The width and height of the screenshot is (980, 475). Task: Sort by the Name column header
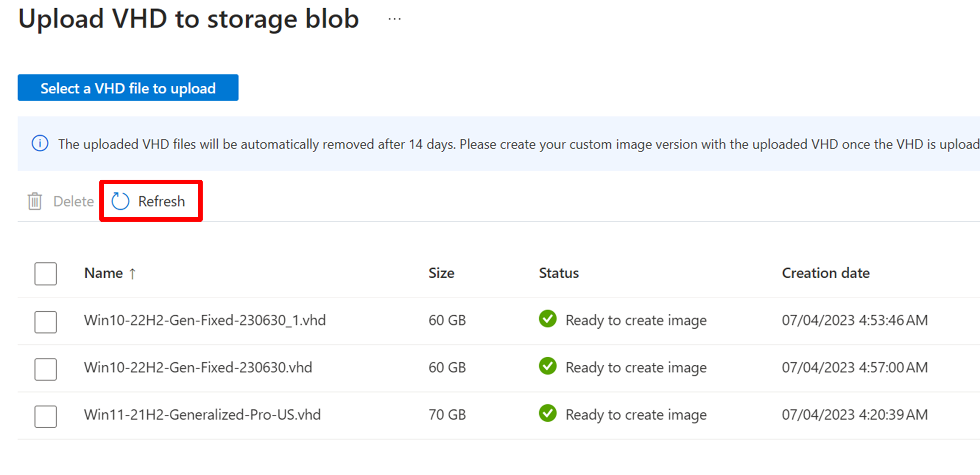[x=103, y=273]
